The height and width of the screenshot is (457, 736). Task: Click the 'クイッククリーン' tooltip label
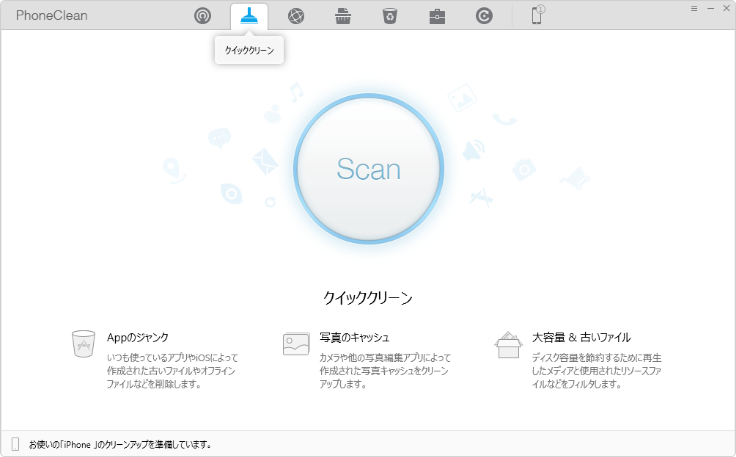(x=249, y=50)
